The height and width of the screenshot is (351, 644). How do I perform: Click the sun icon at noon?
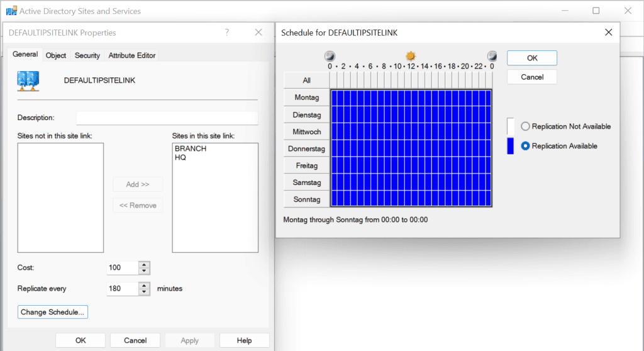(x=411, y=56)
